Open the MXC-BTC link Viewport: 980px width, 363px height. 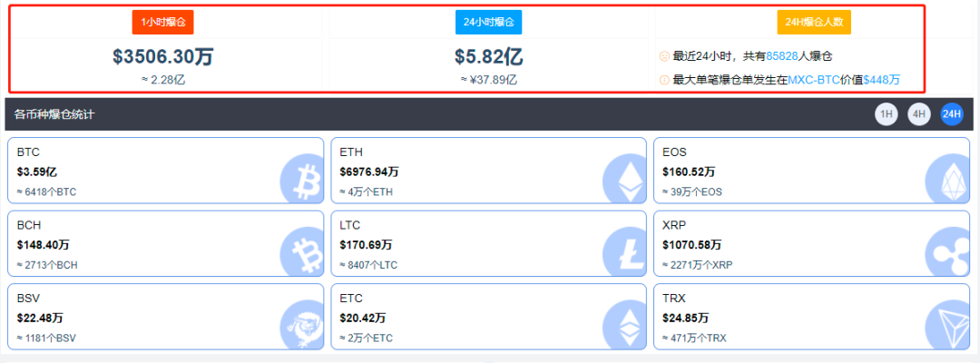814,80
